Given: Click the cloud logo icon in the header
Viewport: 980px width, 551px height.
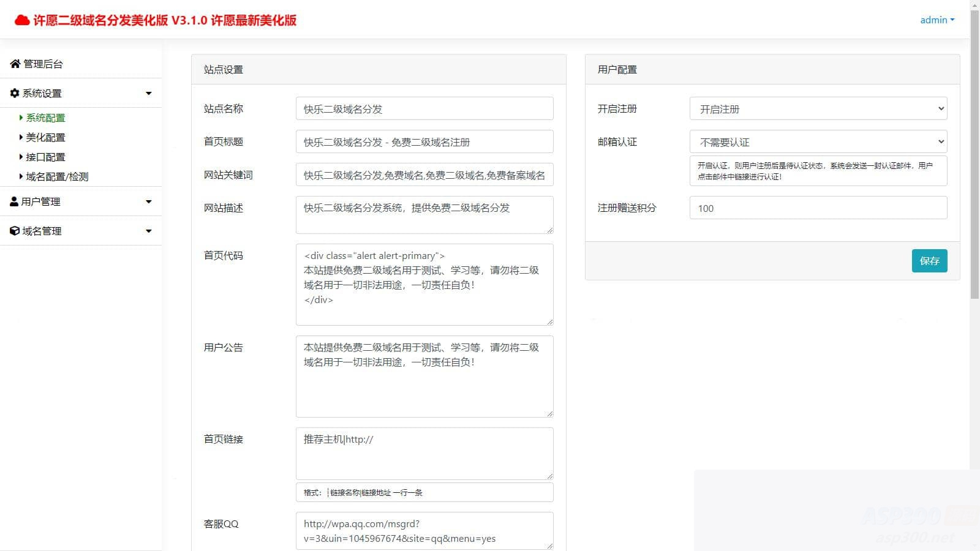Looking at the screenshot, I should click(23, 19).
